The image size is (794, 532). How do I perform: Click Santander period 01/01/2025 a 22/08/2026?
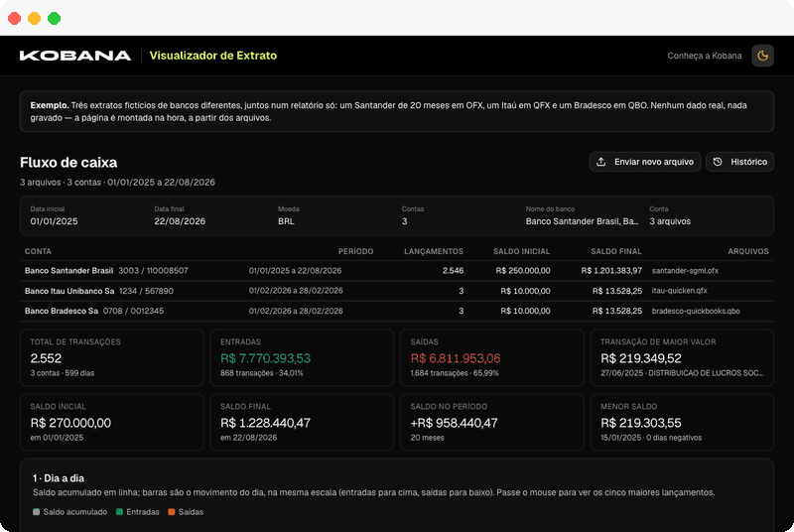pos(295,271)
